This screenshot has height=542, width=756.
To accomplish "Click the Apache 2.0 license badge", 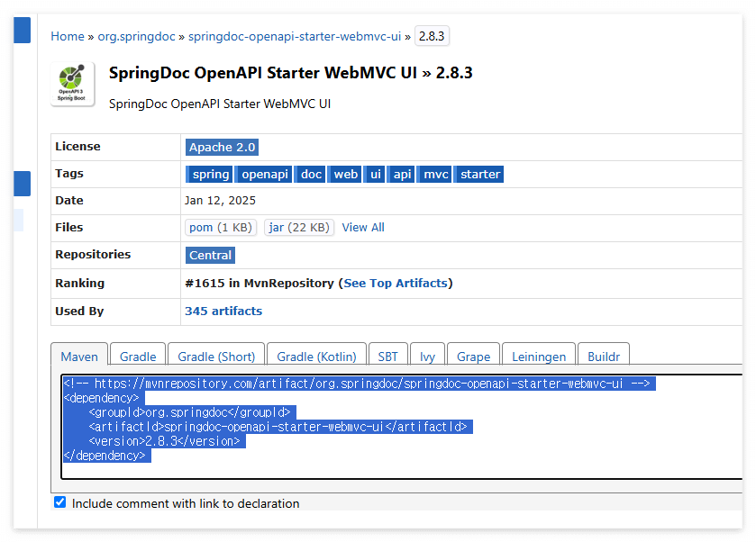I will 222,147.
